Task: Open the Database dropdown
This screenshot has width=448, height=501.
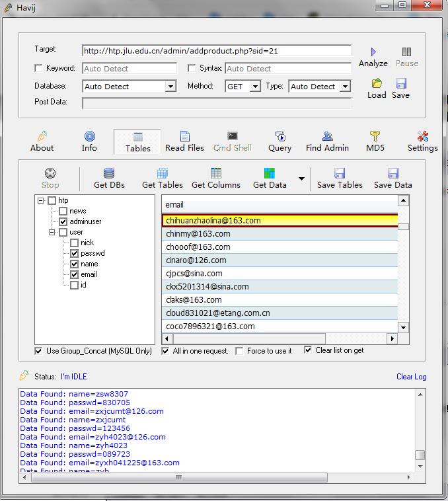Action: tap(171, 87)
